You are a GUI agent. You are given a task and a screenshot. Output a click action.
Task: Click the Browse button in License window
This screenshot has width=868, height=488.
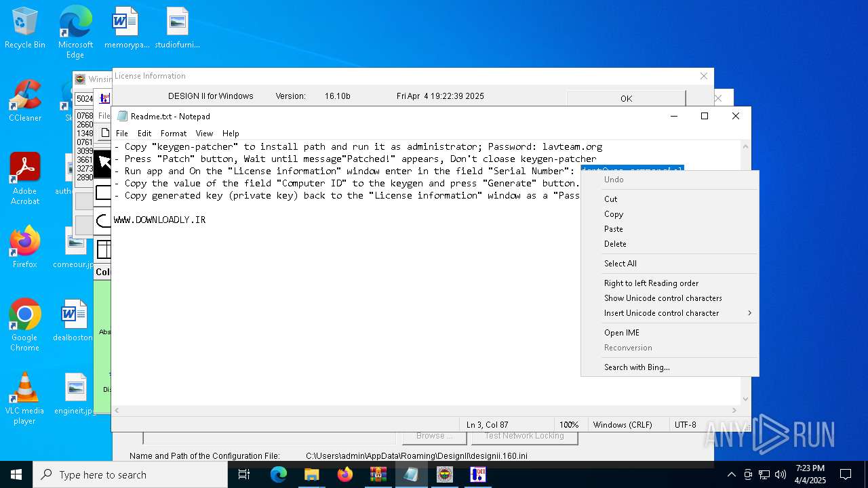tap(434, 437)
